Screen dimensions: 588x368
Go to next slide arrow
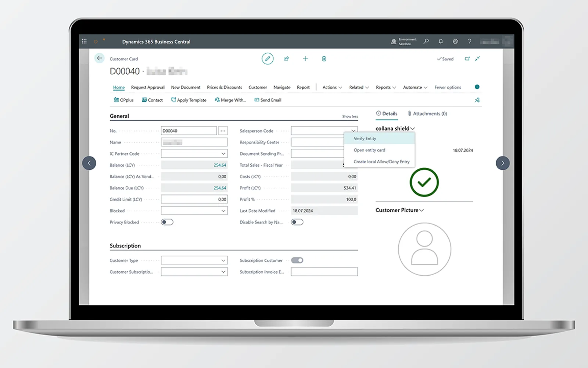(x=502, y=163)
